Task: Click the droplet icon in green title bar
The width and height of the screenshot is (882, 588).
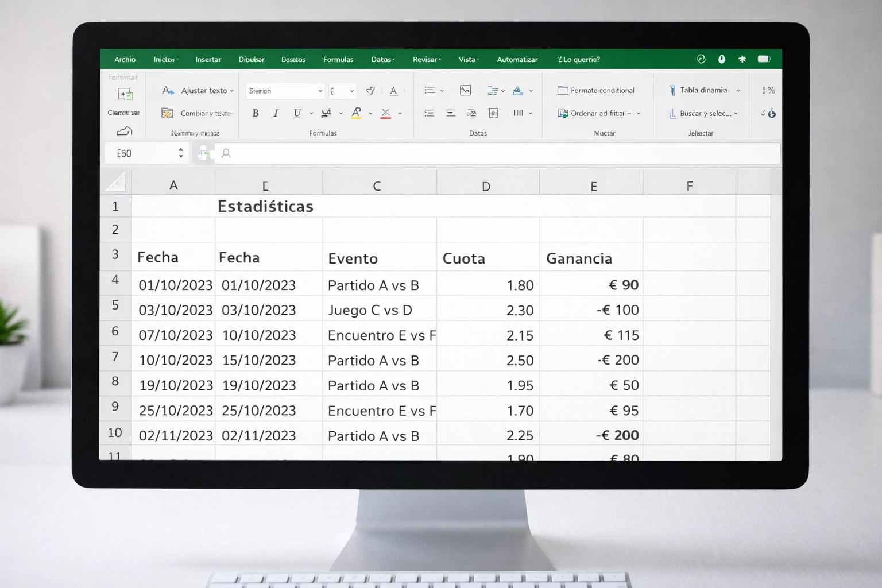Action: 722,59
